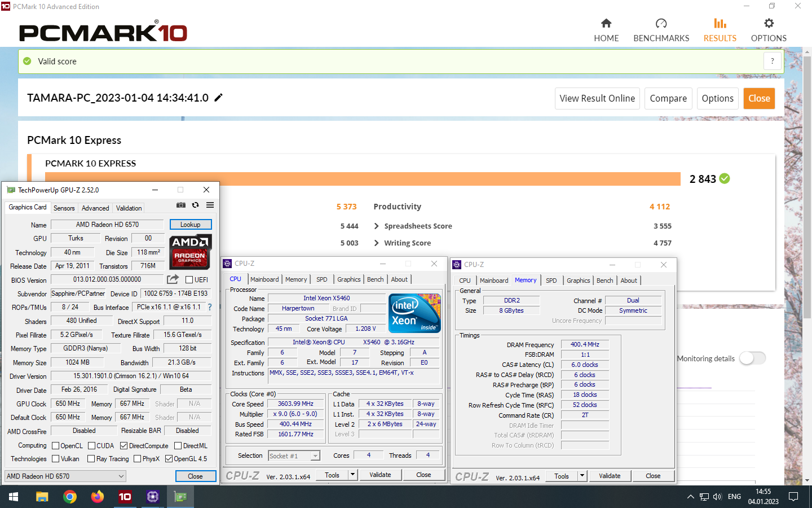Switch to CPU-Z taskbar icon
This screenshot has width=812, height=508.
pos(153,497)
